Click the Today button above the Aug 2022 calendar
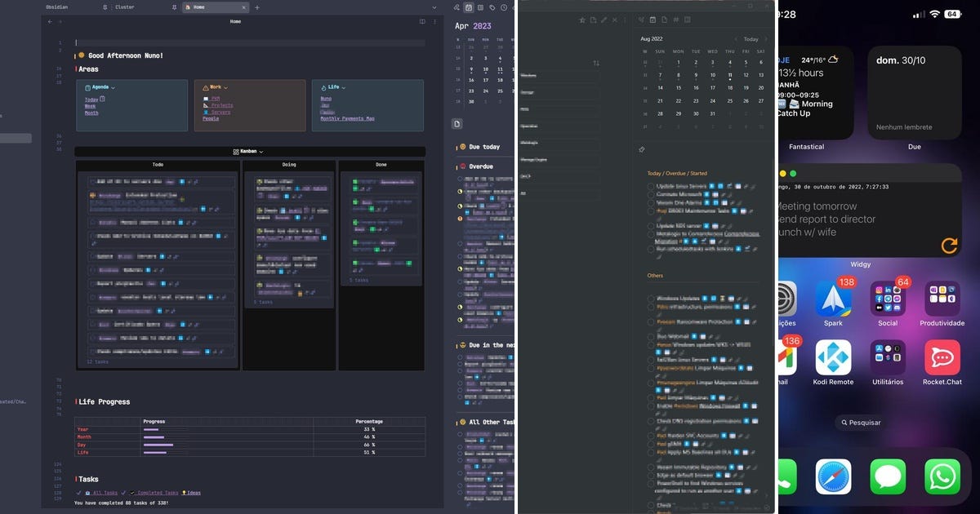 [x=751, y=38]
